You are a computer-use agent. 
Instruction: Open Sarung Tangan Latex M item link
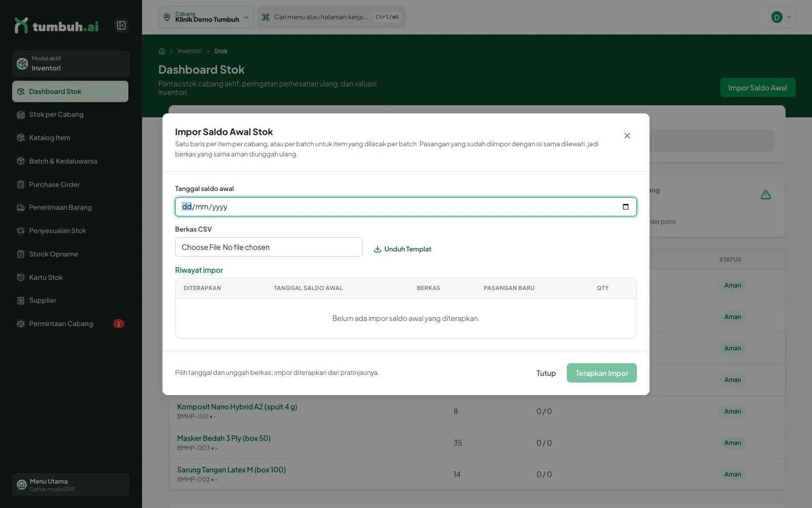point(231,470)
